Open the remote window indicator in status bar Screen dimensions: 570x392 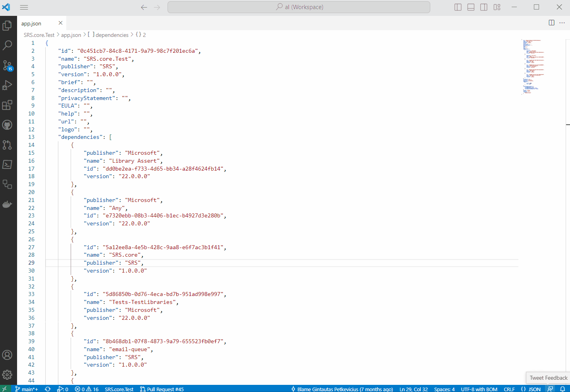coord(4,389)
